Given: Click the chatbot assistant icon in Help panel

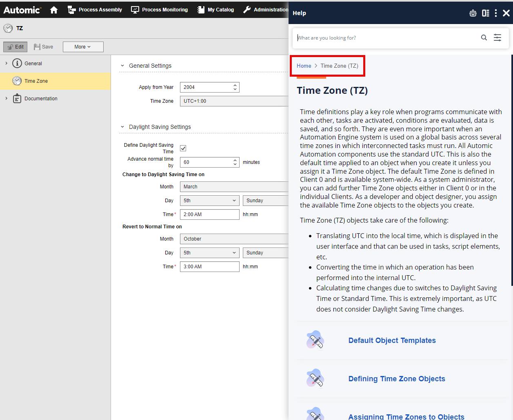Looking at the screenshot, I should click(x=473, y=13).
